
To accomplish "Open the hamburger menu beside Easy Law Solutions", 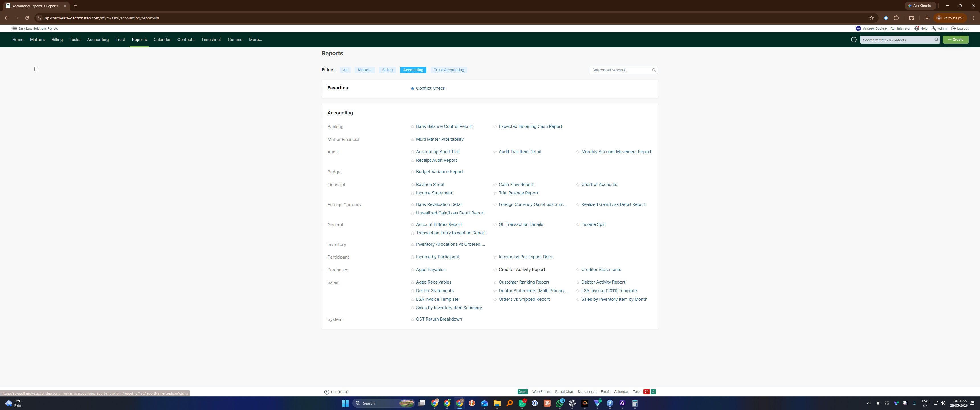I will [14, 28].
